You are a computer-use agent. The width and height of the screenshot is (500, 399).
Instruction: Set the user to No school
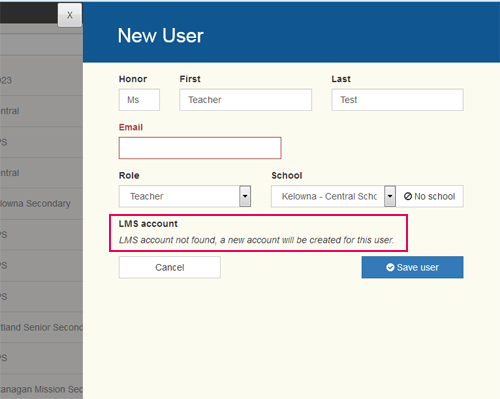(x=430, y=196)
